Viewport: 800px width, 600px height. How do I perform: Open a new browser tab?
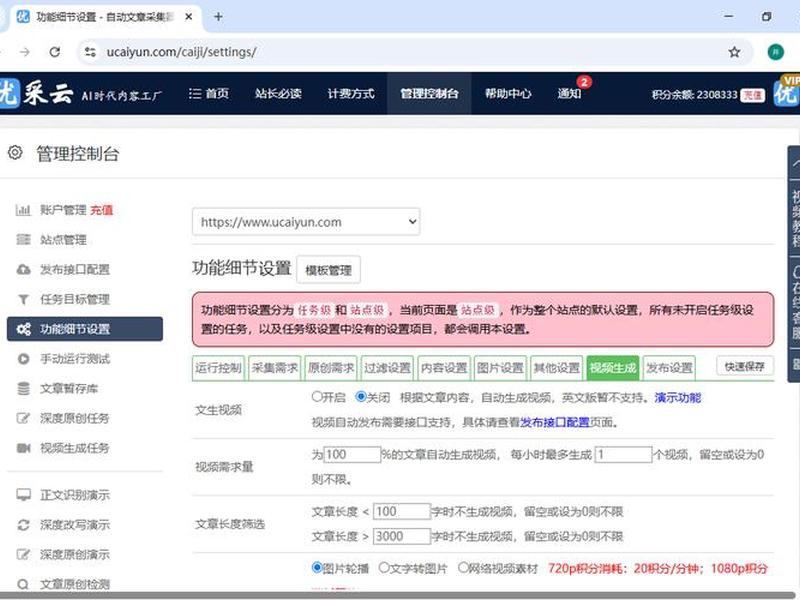(x=218, y=17)
